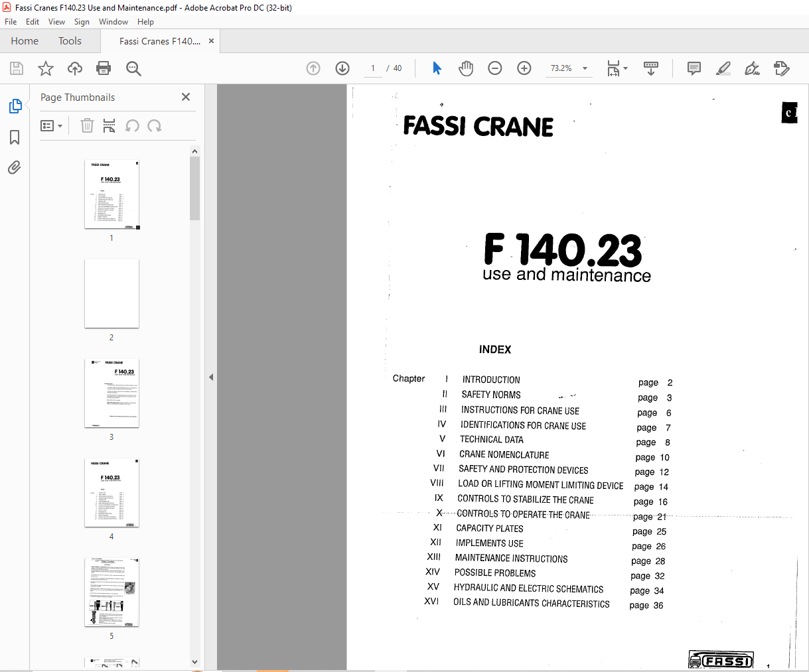This screenshot has width=809, height=672.
Task: Switch to the Tools tab
Action: coord(70,40)
